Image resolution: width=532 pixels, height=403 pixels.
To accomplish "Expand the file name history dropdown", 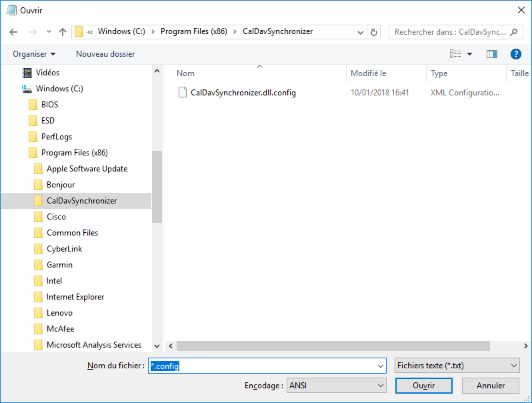I will [x=381, y=366].
